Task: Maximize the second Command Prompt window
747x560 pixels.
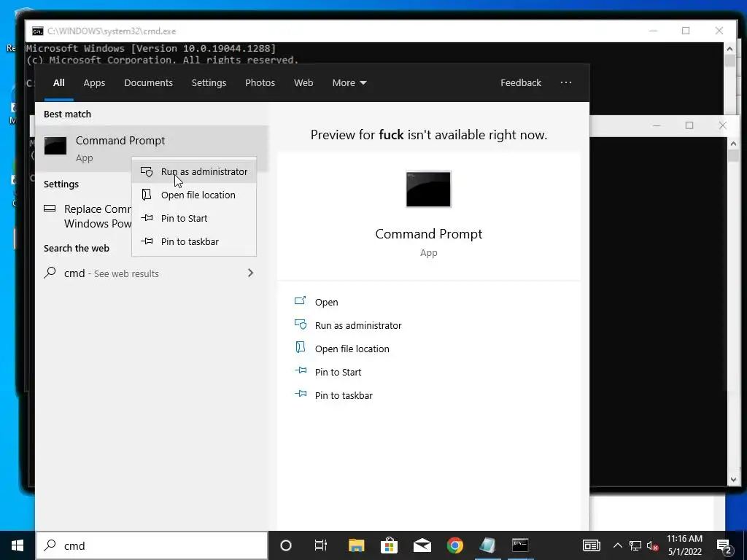Action: pos(689,125)
